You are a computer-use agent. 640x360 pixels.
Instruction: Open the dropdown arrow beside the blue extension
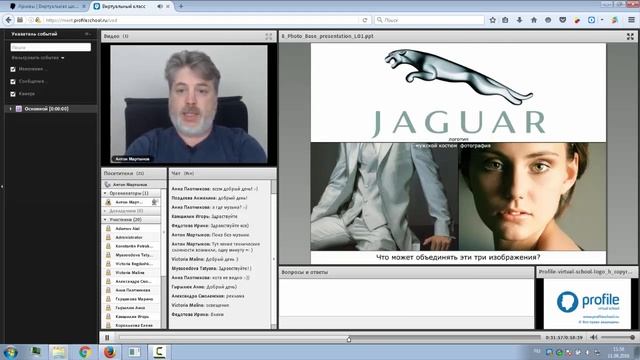(x=602, y=20)
